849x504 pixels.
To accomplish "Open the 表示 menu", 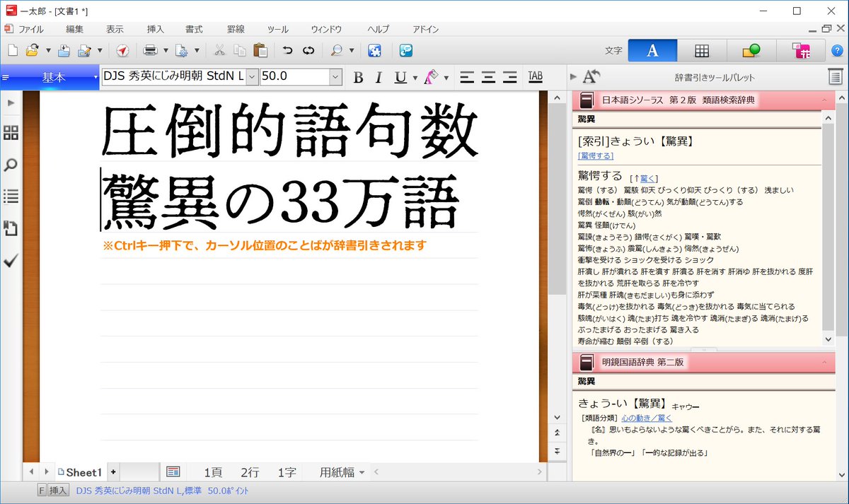I will (x=115, y=29).
